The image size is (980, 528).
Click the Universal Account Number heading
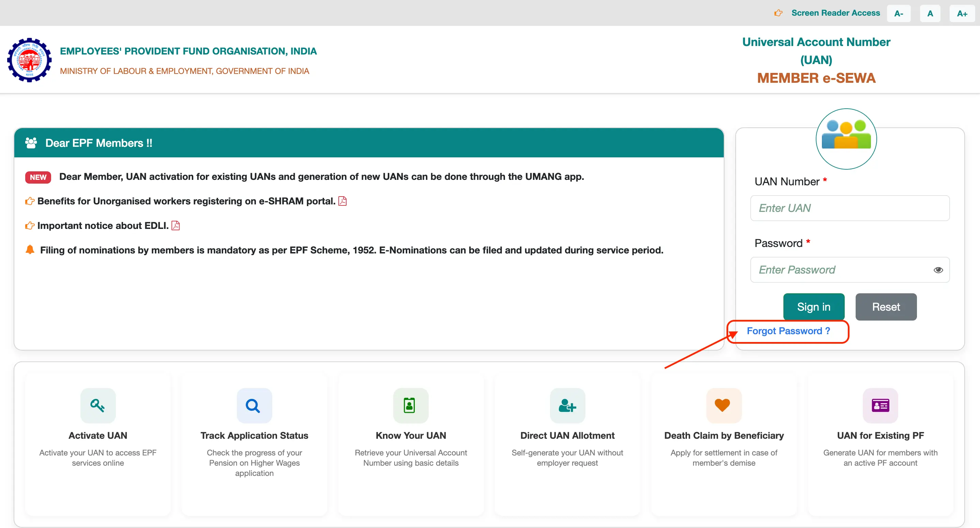pyautogui.click(x=816, y=51)
